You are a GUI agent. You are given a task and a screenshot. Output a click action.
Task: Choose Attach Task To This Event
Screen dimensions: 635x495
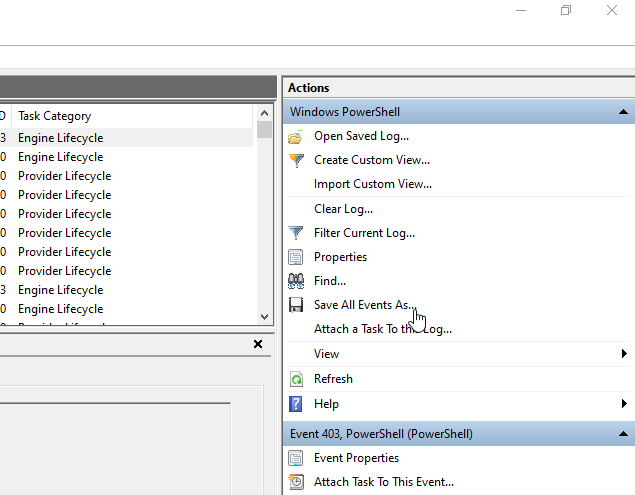(384, 482)
